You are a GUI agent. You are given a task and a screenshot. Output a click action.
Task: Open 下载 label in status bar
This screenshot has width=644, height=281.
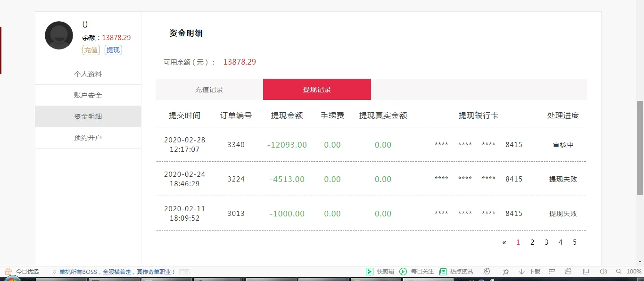click(x=535, y=272)
